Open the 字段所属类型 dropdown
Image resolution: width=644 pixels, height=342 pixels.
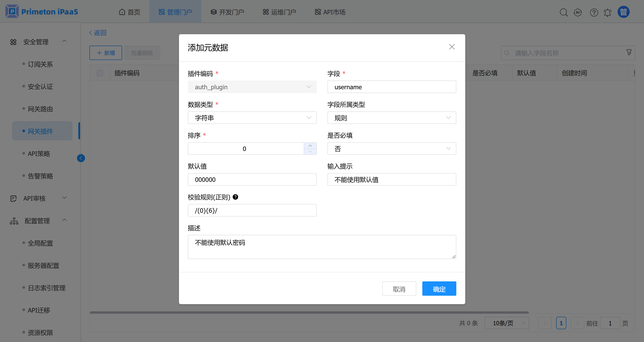click(x=391, y=118)
